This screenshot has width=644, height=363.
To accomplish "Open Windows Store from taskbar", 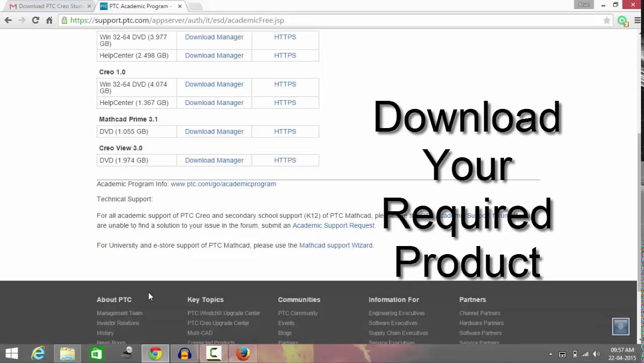I will pos(96,353).
